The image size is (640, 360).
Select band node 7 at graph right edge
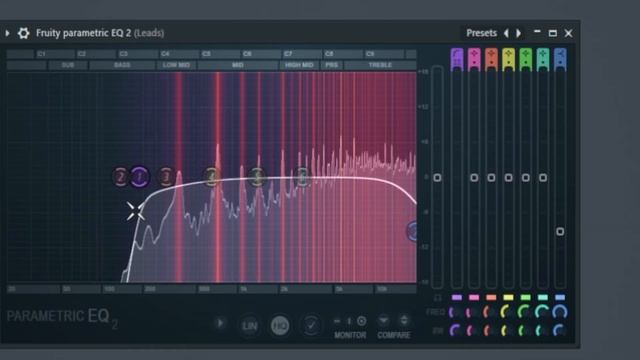[x=412, y=231]
